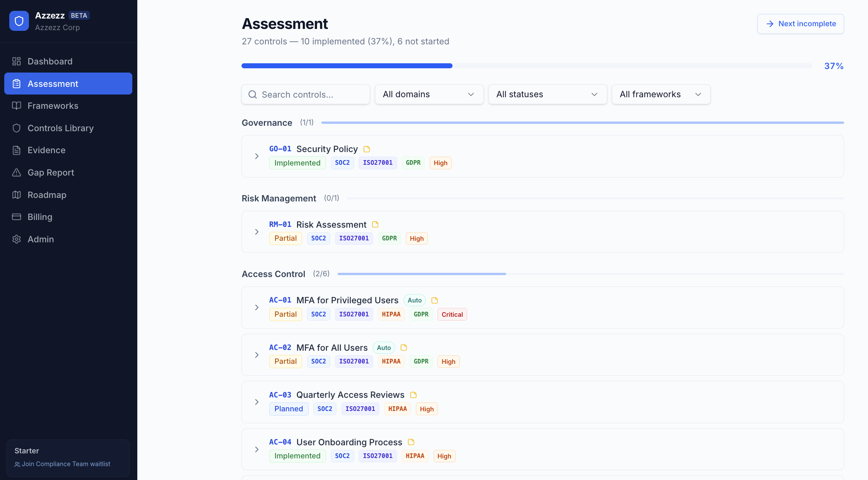
Task: Click the Access Control domain progress bar
Action: click(x=591, y=274)
